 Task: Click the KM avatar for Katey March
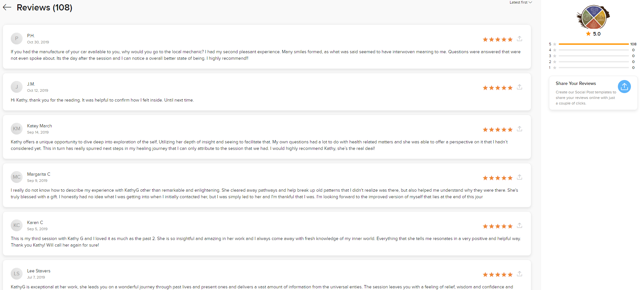click(x=17, y=129)
